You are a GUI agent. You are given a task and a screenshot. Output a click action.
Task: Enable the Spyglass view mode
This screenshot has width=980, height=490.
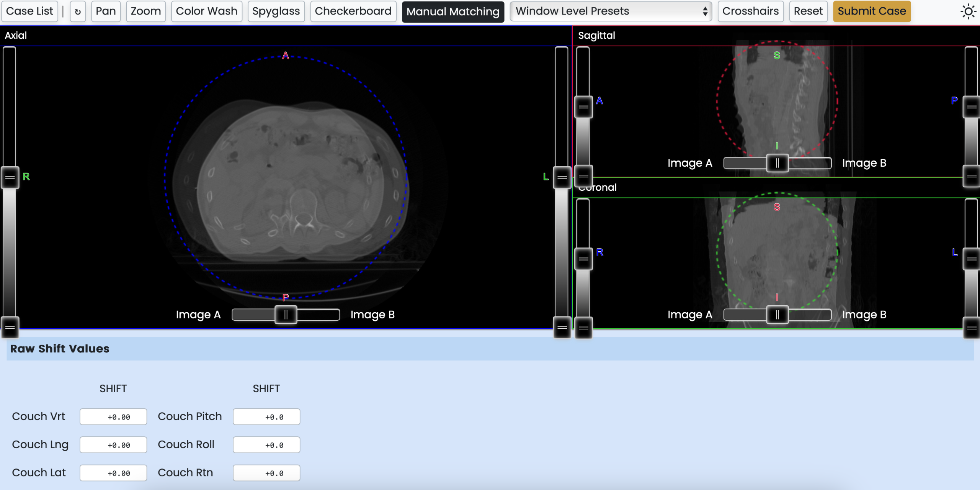276,11
